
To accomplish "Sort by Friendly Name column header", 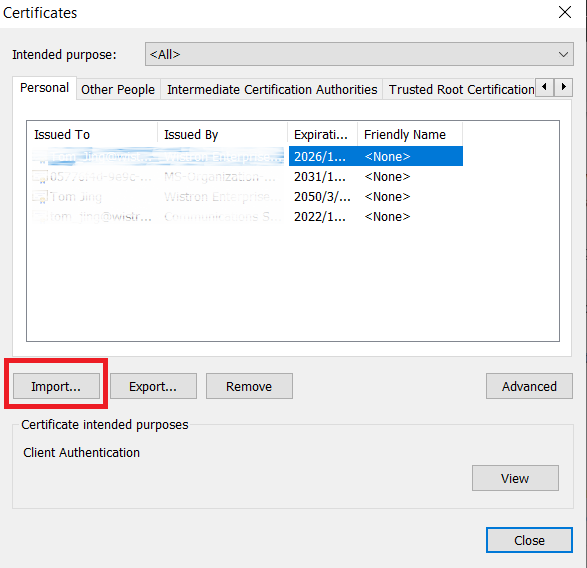I will tap(410, 134).
